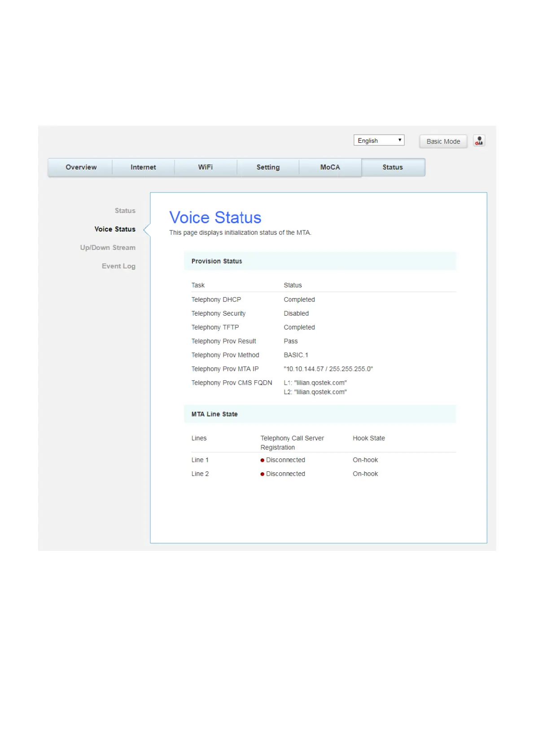Go to the Internet tab
The image size is (534, 756).
143,167
